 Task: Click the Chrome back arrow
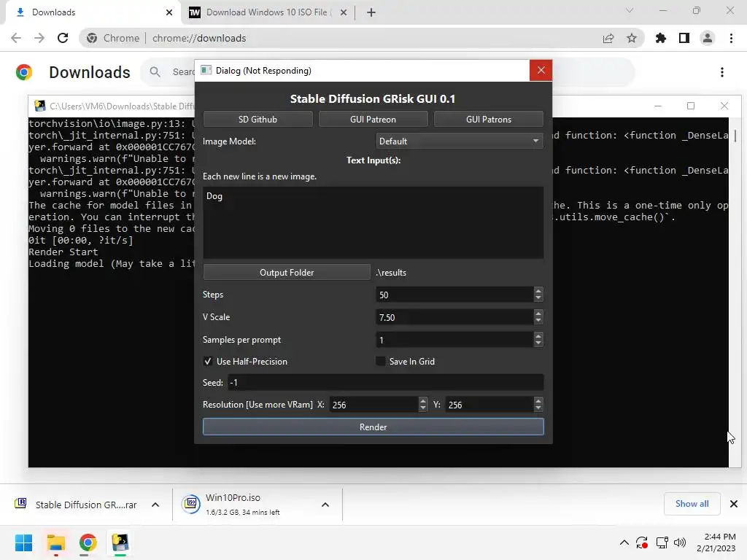(x=16, y=38)
